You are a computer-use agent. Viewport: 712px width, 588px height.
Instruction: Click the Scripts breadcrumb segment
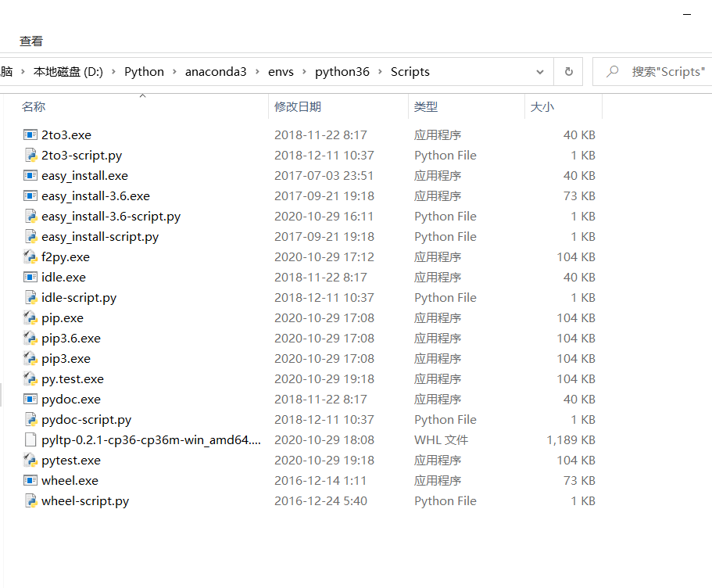pos(410,72)
